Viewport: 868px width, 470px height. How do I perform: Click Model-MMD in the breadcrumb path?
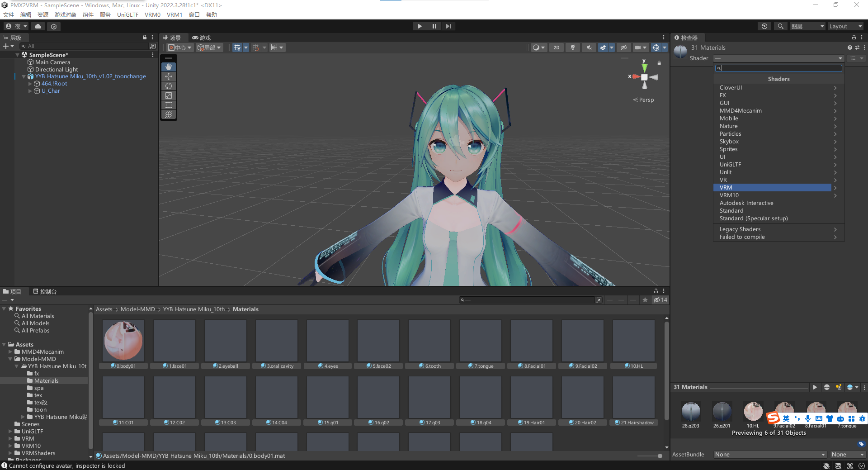[137, 309]
